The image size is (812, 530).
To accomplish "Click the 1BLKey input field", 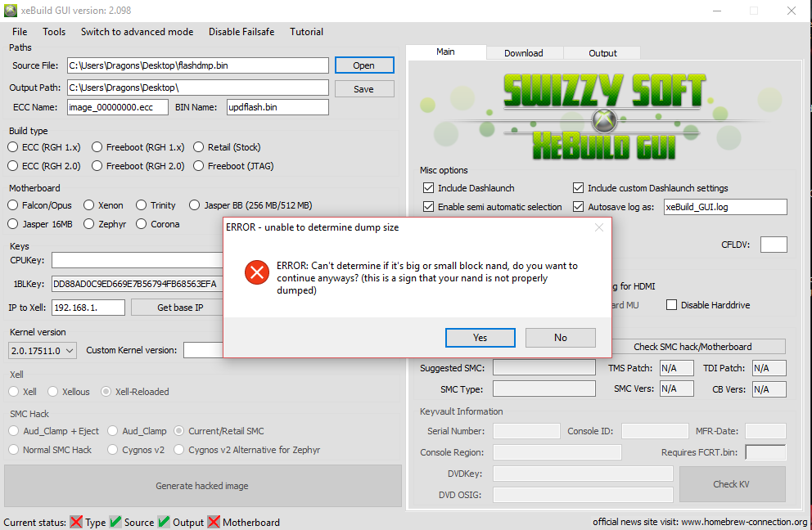I will tap(138, 284).
